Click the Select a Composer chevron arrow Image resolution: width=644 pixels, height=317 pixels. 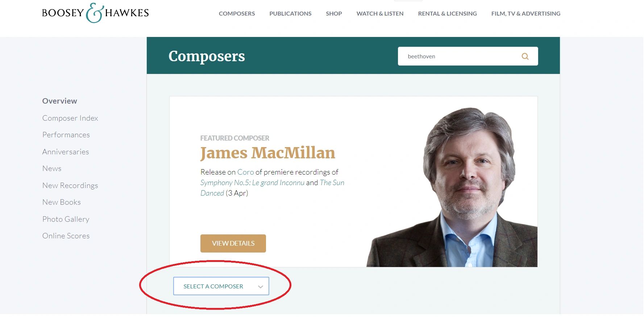click(260, 287)
